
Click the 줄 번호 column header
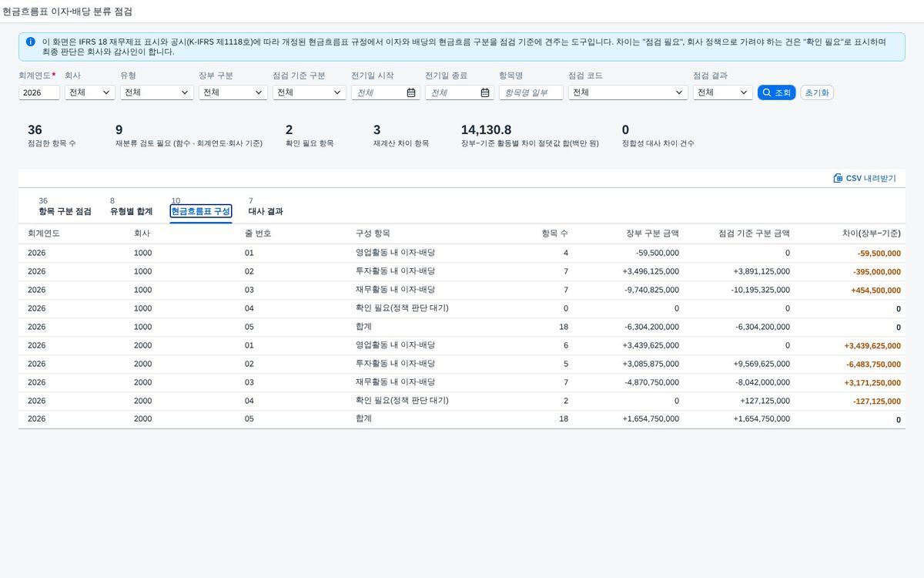point(258,234)
